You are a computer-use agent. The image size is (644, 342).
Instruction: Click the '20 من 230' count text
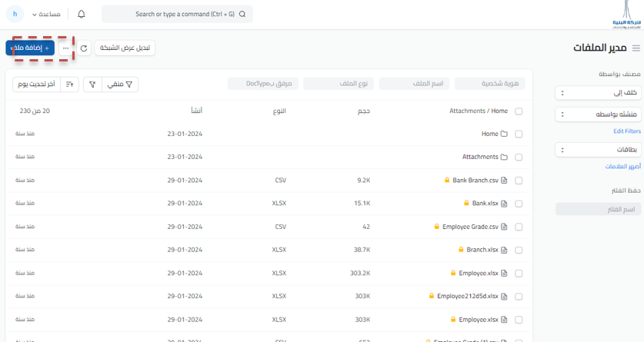tap(35, 111)
